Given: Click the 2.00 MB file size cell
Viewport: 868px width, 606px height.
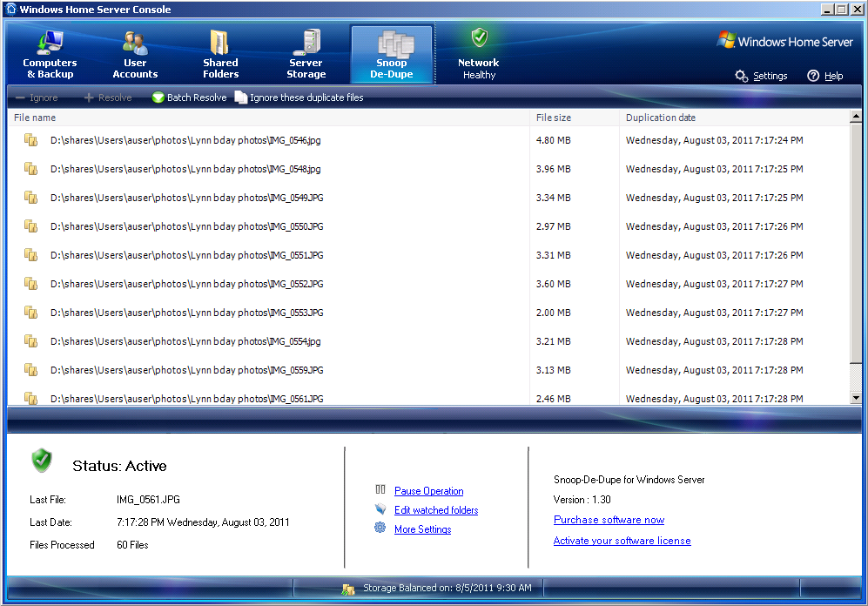Looking at the screenshot, I should click(x=553, y=313).
